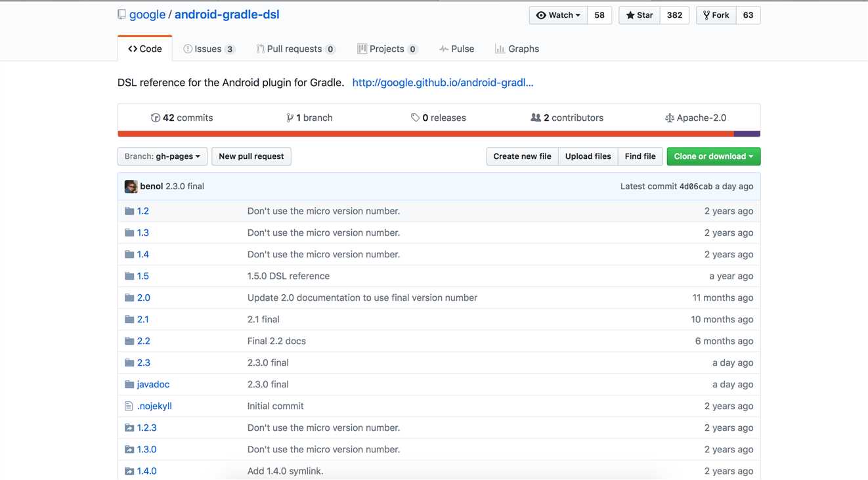The height and width of the screenshot is (480, 868).
Task: View the 0 releases page
Action: (x=439, y=118)
